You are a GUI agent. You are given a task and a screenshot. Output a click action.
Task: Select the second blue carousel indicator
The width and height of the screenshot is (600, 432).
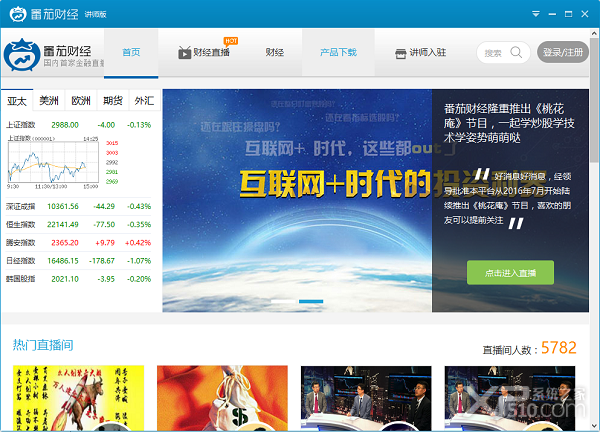311,302
